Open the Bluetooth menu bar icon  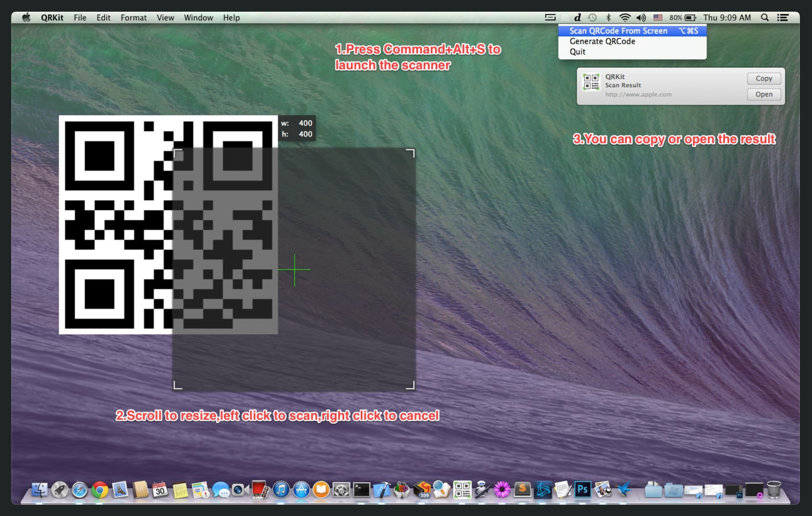pyautogui.click(x=608, y=17)
